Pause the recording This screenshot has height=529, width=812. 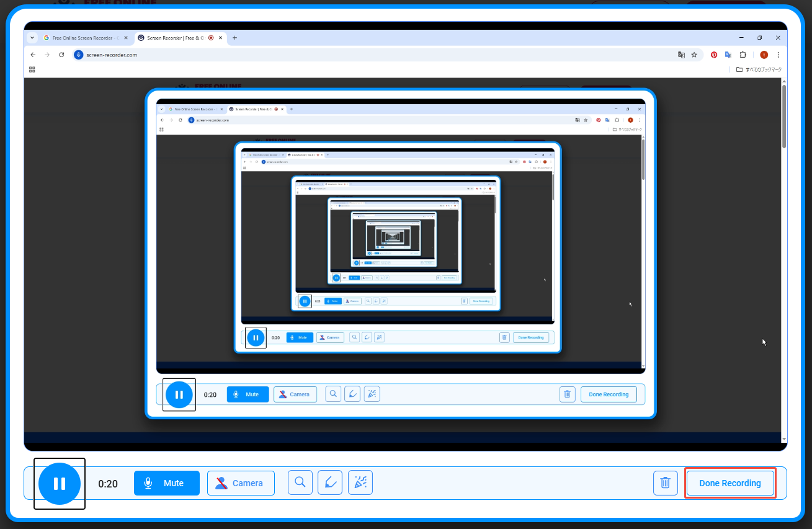59,484
